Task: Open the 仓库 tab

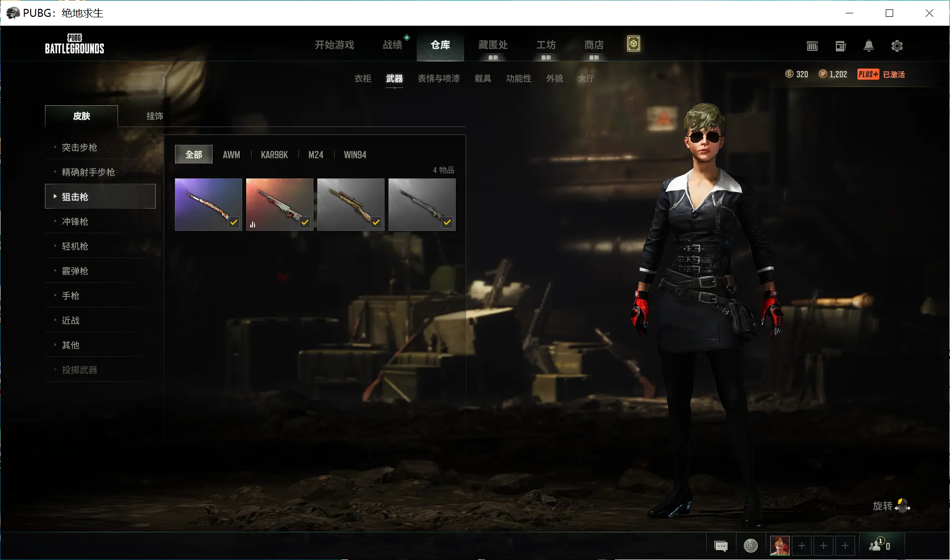Action: [440, 45]
